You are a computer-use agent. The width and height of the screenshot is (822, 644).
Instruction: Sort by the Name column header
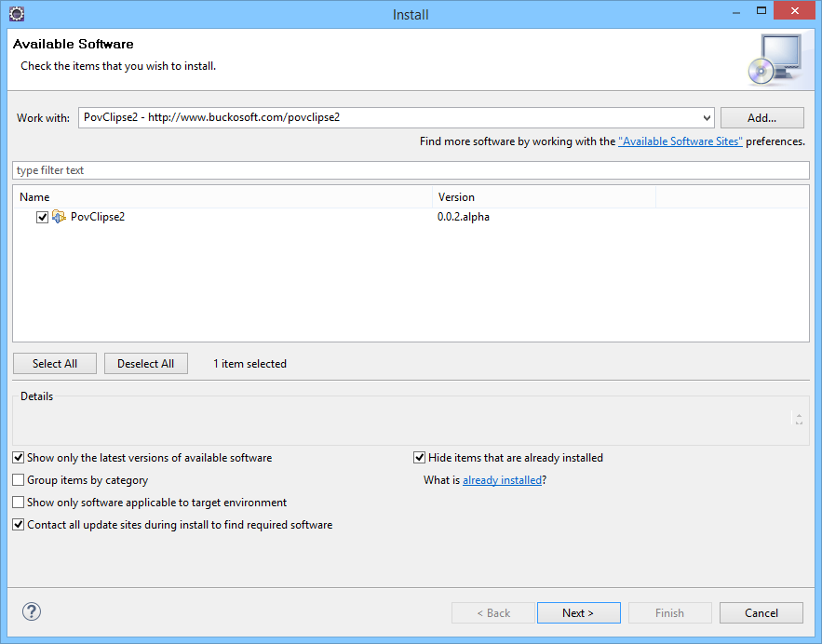coord(222,197)
